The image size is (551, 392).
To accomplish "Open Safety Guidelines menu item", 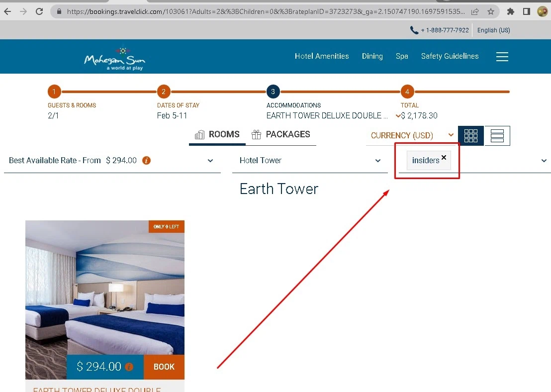I will 450,56.
